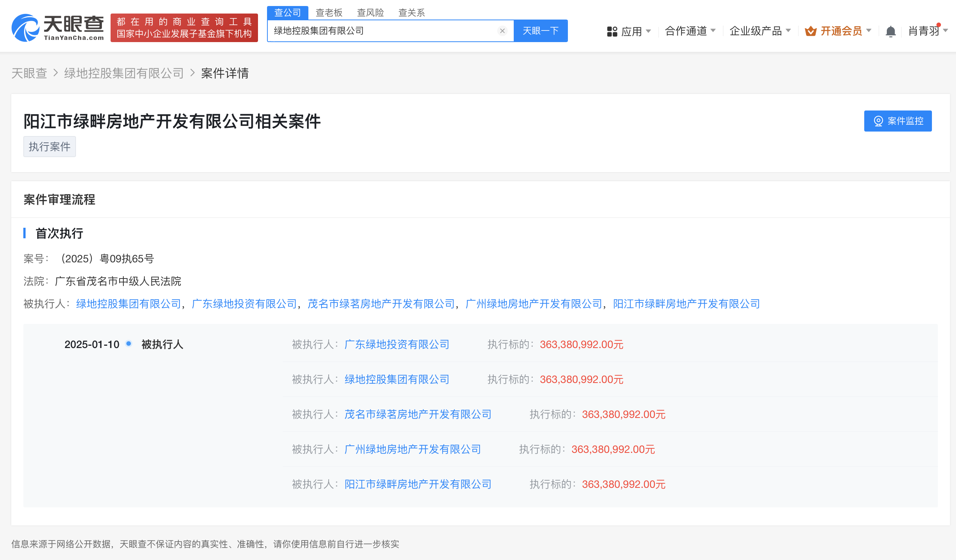Click the 信息来源于网络公开数据 disclaimer text

[x=205, y=544]
